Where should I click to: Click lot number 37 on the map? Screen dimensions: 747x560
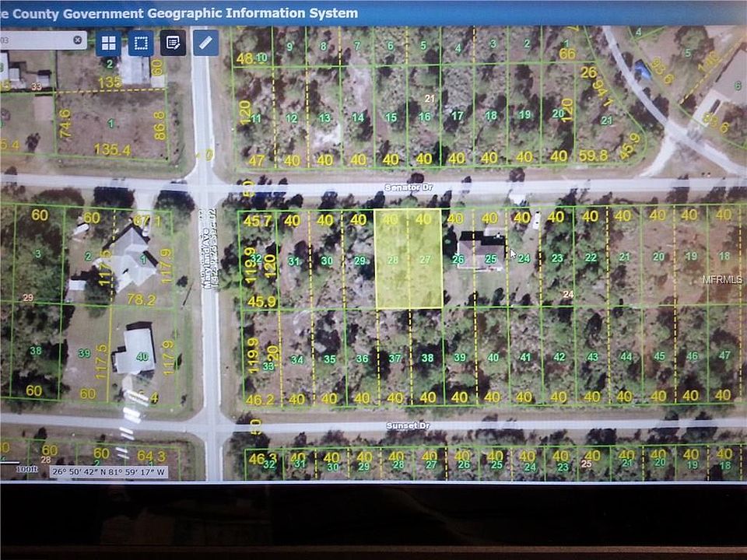(395, 358)
